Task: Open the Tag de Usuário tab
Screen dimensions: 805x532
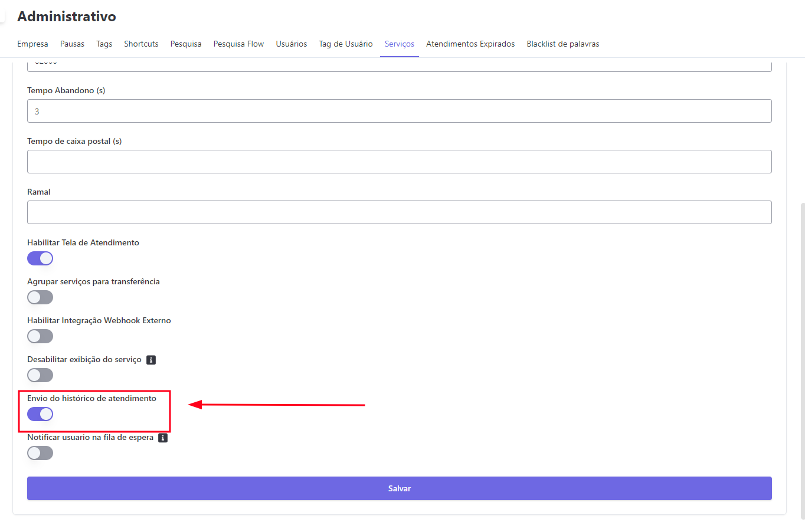Action: tap(346, 44)
